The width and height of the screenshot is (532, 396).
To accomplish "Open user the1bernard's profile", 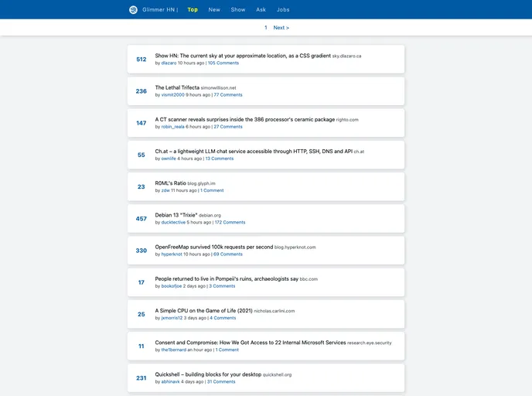I will pos(173,350).
